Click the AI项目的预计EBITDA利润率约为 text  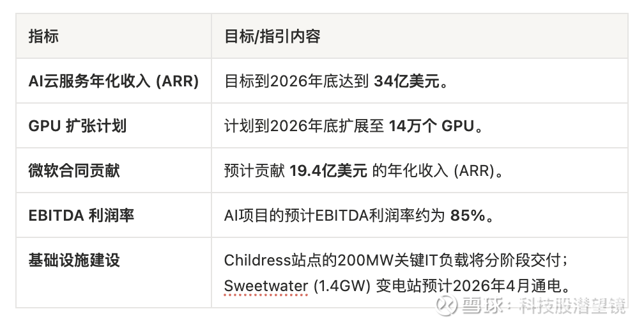(x=334, y=216)
